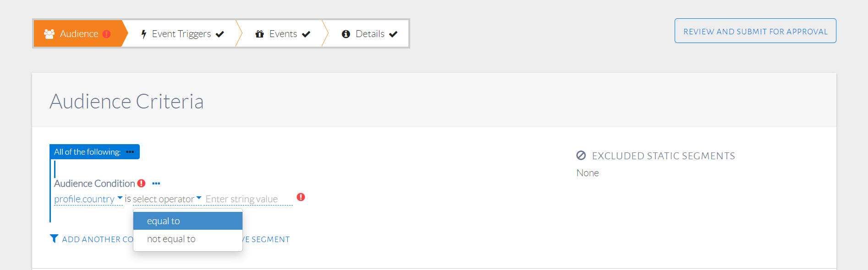Click the users group icon on Audience step

click(49, 34)
